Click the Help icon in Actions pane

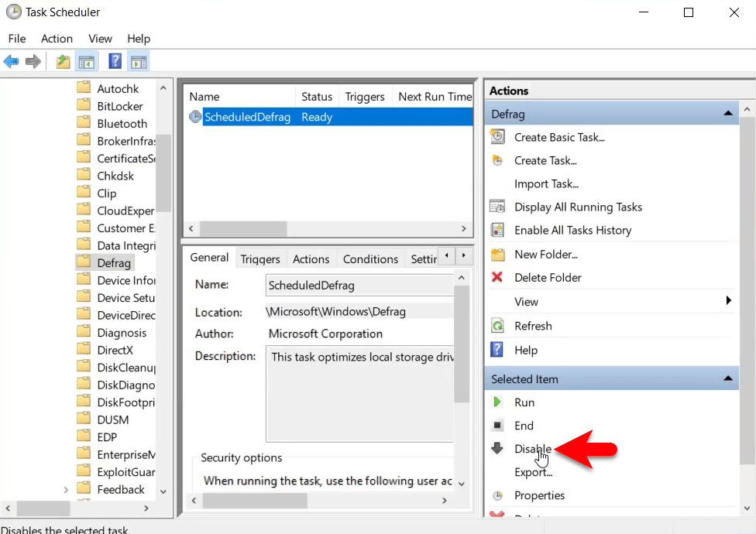coord(497,350)
